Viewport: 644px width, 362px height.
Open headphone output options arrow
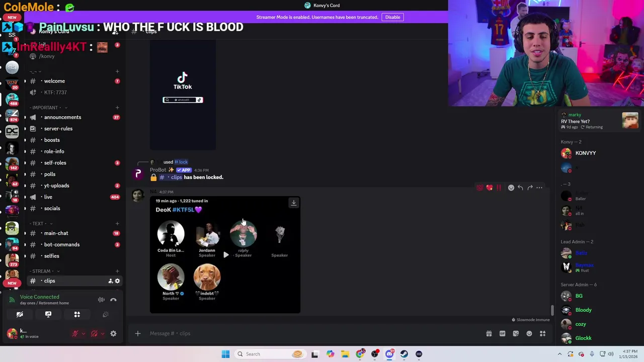click(x=103, y=333)
